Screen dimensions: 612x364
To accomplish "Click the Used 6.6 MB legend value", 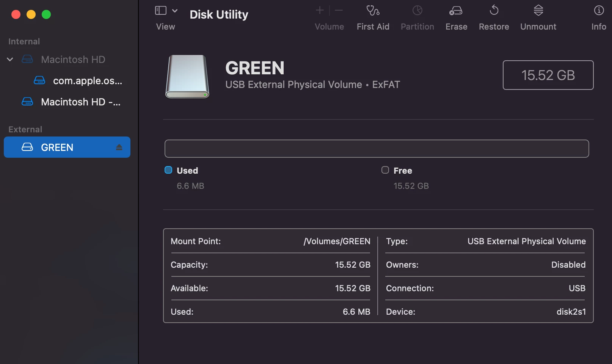I will [x=190, y=186].
